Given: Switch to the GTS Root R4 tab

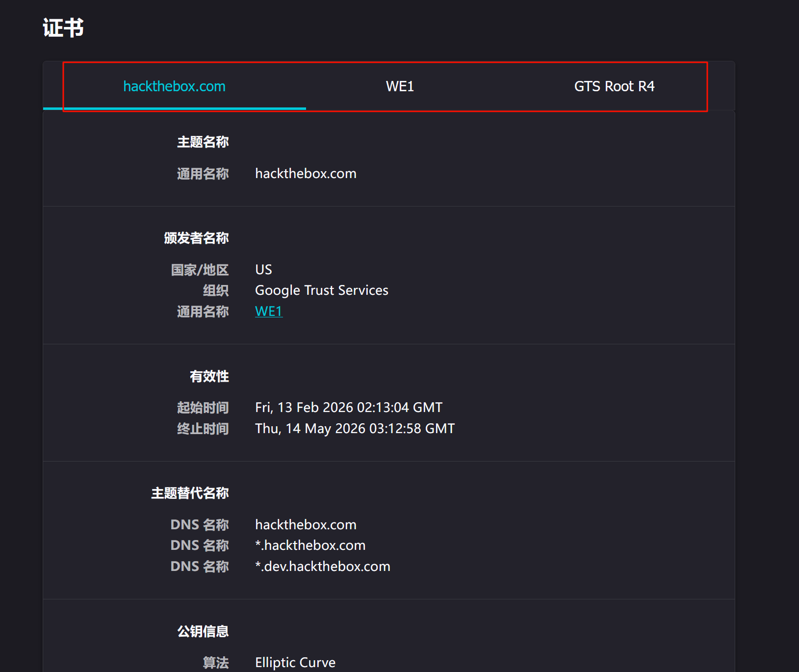Looking at the screenshot, I should (x=614, y=86).
